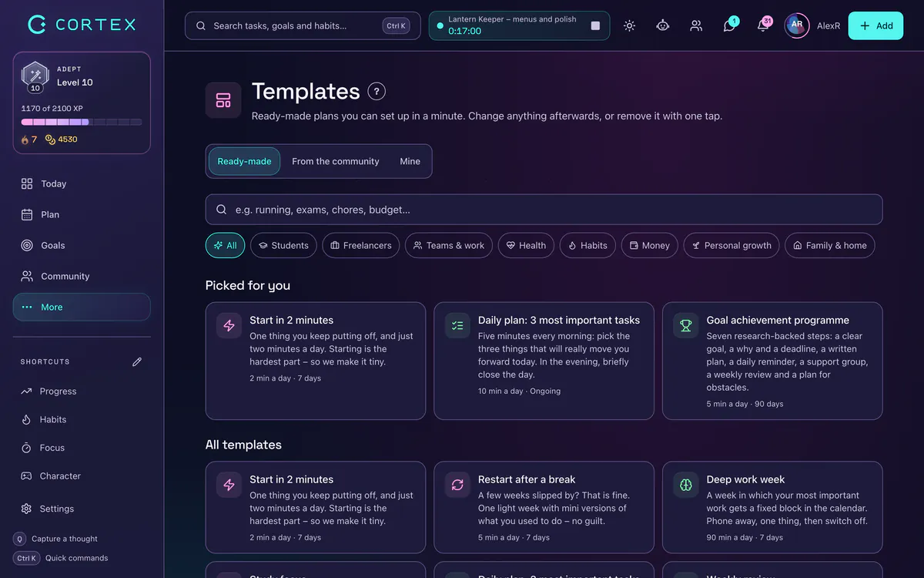This screenshot has width=924, height=578.
Task: Click Capture a thought
Action: point(55,539)
